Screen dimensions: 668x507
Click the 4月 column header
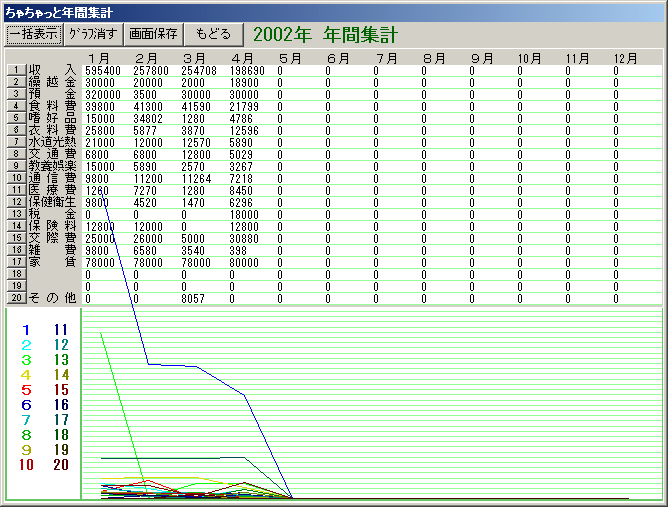(x=243, y=58)
